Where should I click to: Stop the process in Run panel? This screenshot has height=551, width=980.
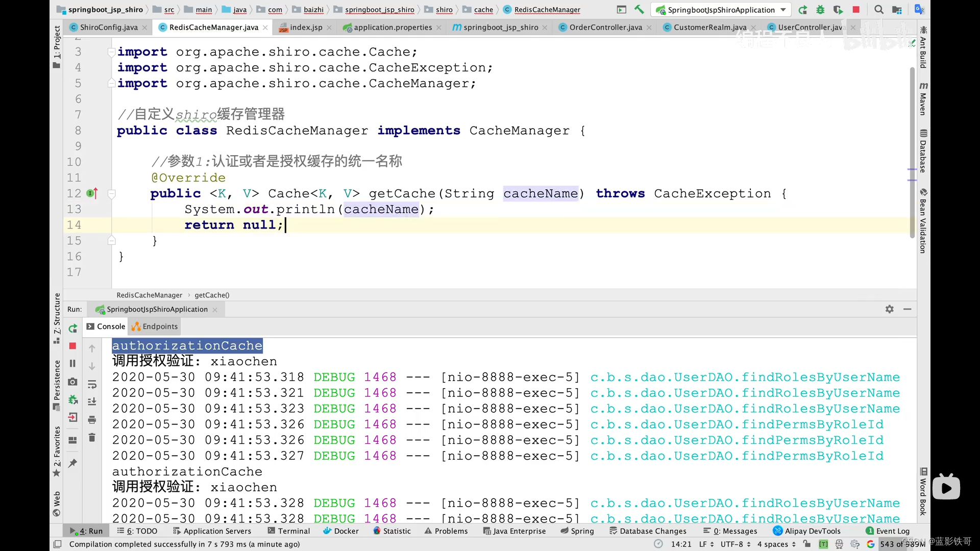coord(72,346)
